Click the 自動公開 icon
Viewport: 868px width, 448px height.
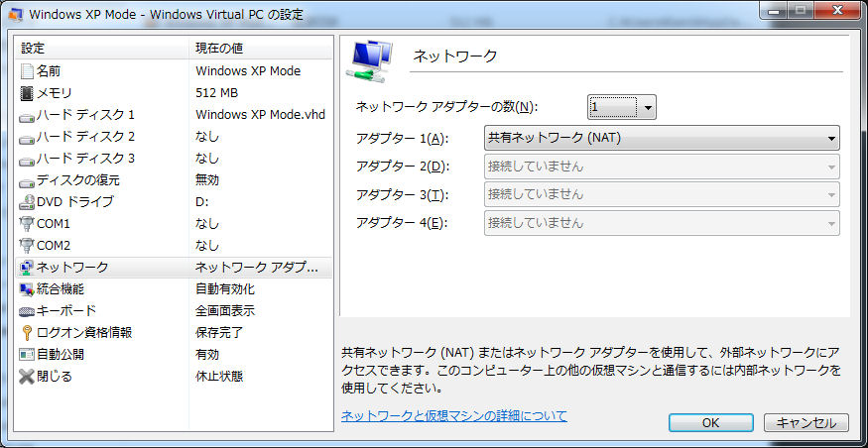coord(27,354)
